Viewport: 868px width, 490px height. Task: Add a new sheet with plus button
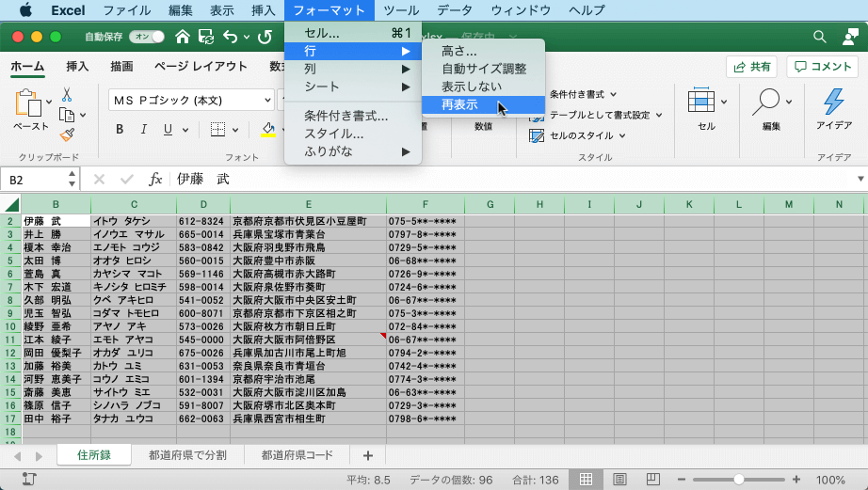[x=368, y=456]
